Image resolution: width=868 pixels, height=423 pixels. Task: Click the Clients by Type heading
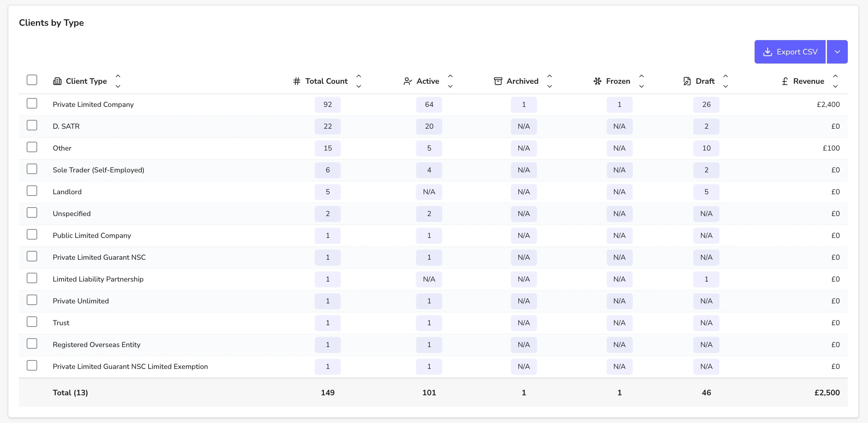(x=51, y=23)
